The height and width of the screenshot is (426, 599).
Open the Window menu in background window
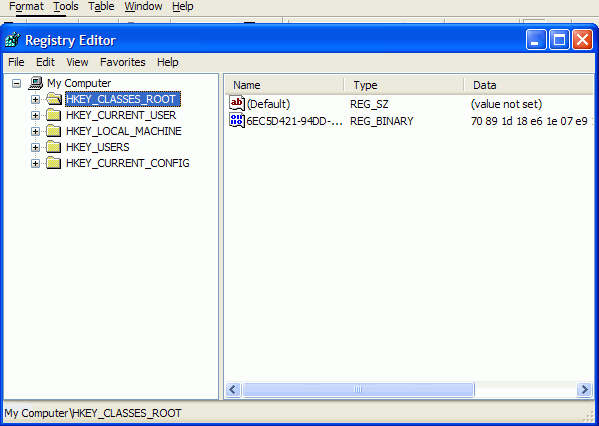pyautogui.click(x=143, y=6)
